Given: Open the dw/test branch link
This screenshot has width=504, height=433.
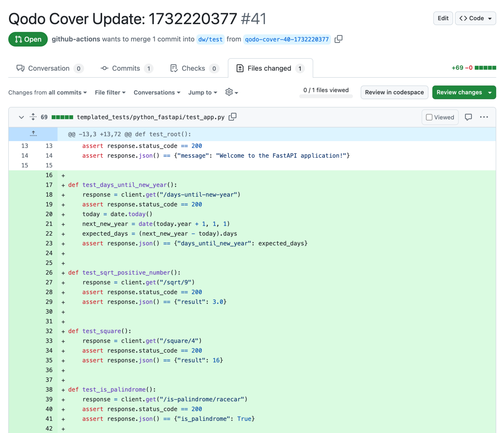Looking at the screenshot, I should pyautogui.click(x=210, y=39).
